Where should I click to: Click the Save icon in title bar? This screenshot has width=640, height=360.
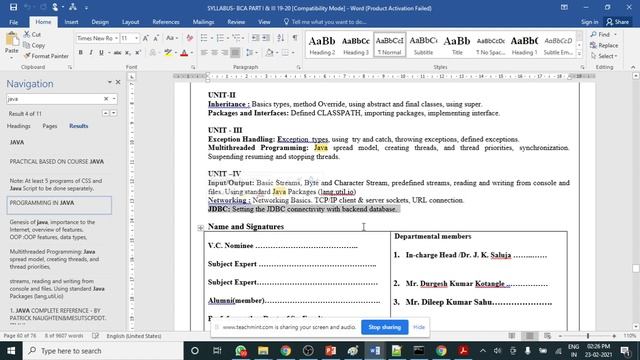13,7
